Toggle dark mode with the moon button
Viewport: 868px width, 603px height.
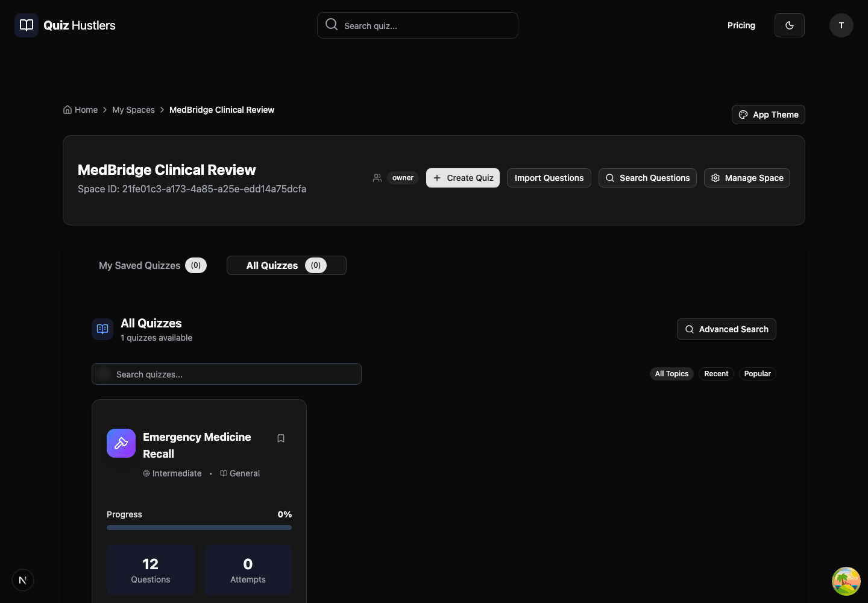790,25
